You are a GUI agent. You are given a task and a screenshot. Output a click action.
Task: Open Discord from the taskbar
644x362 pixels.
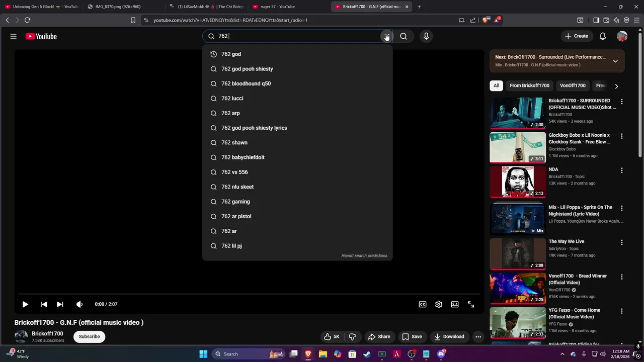(x=441, y=354)
